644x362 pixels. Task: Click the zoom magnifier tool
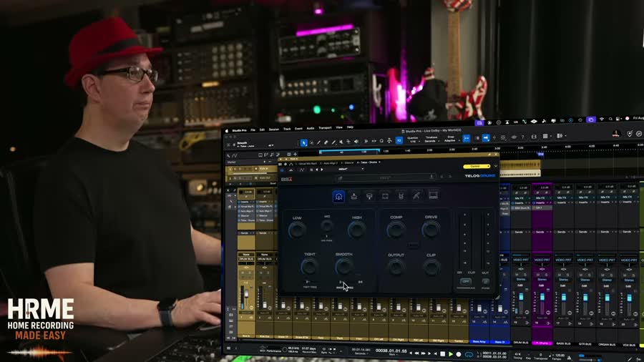[381, 141]
